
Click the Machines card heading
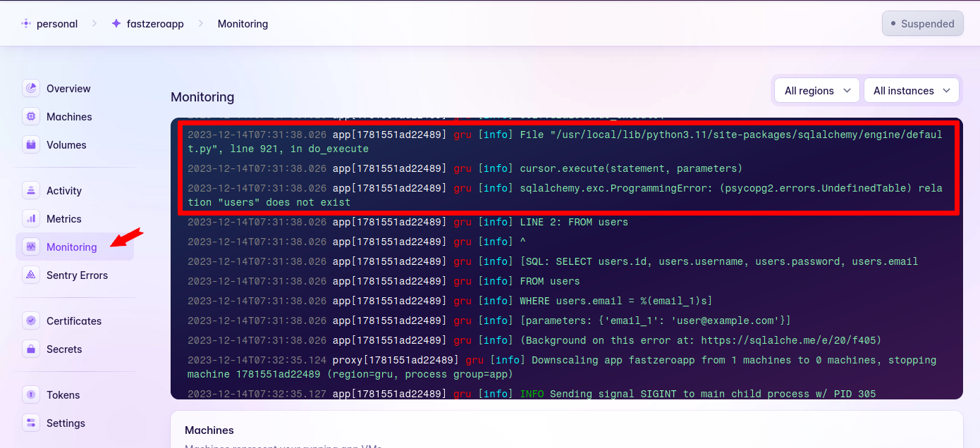tap(209, 430)
